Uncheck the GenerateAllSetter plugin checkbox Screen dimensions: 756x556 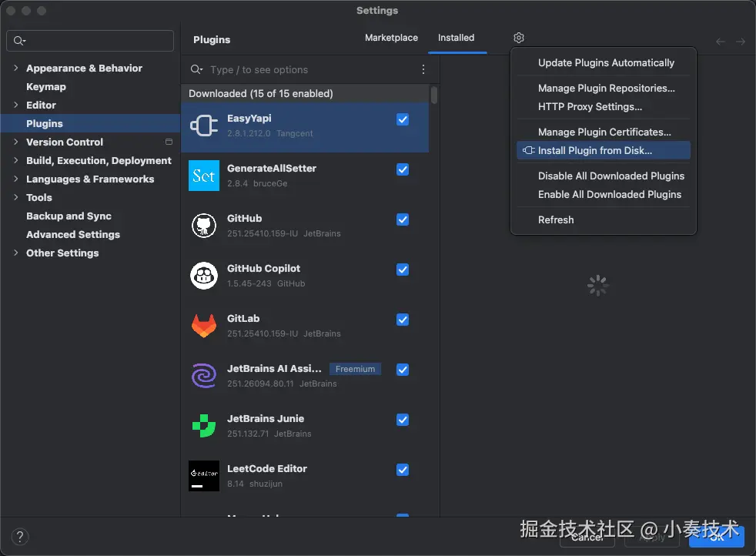tap(403, 169)
